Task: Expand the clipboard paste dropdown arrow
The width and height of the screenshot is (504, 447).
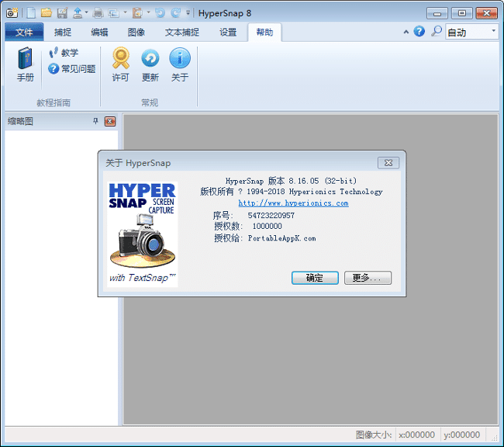Action: 148,12
